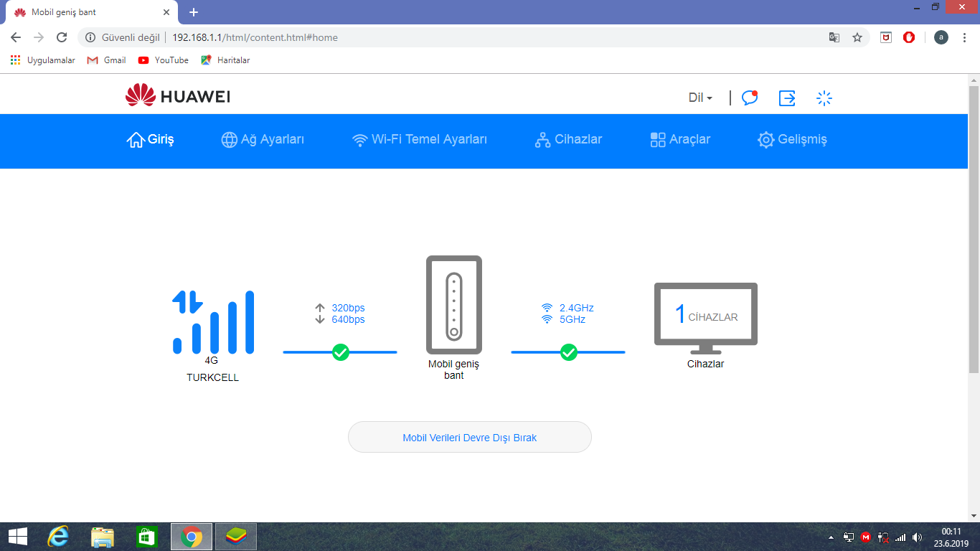
Task: Click the 640bps download speed
Action: pyautogui.click(x=348, y=319)
